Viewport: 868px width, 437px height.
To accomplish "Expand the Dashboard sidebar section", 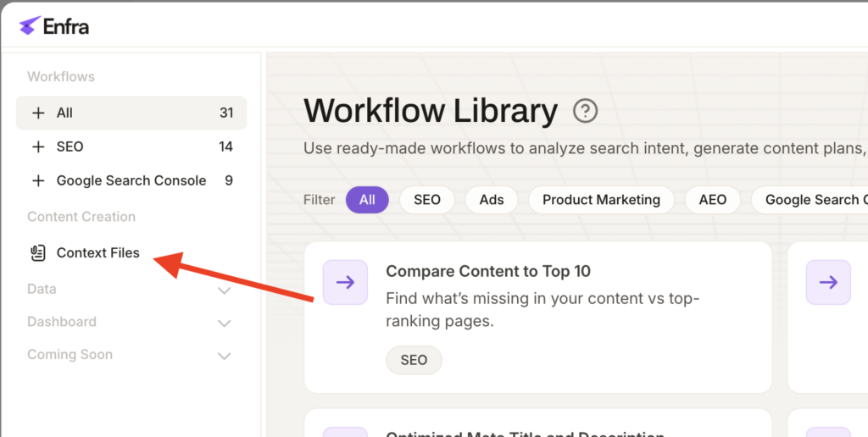I will [225, 323].
